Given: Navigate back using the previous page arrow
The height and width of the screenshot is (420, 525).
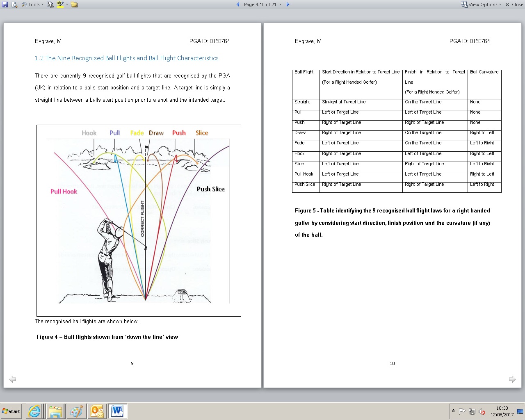Looking at the screenshot, I should tap(238, 5).
